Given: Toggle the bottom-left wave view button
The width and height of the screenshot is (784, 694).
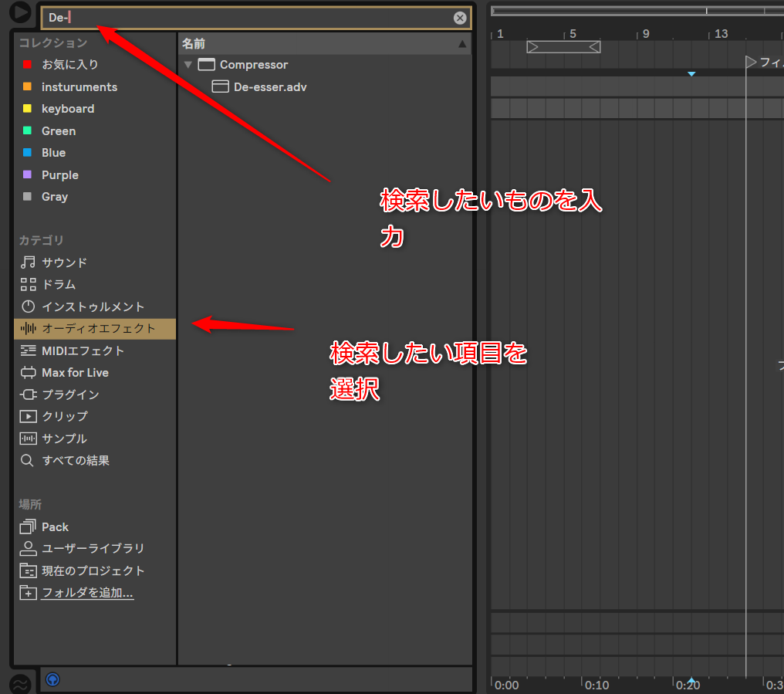Looking at the screenshot, I should (x=21, y=684).
